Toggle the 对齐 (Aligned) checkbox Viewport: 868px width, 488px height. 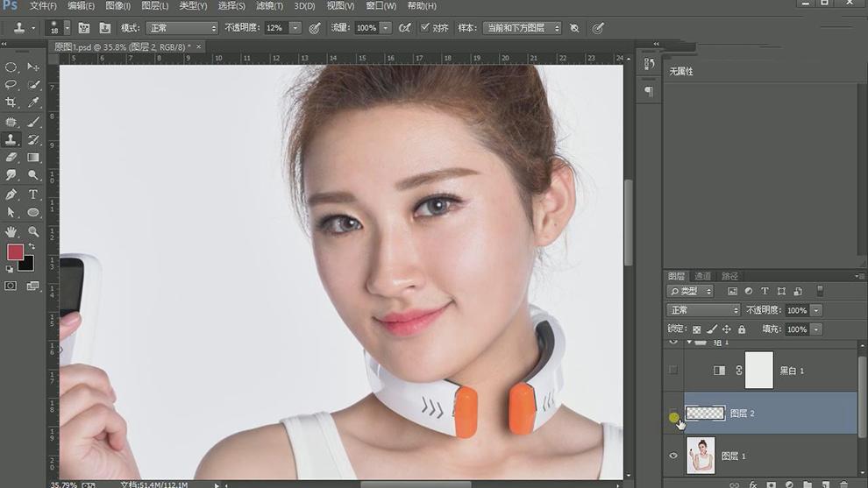(425, 28)
